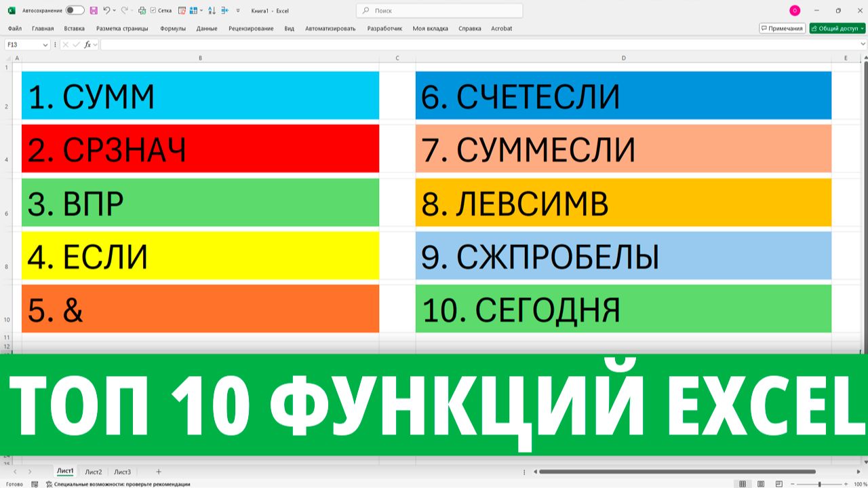This screenshot has height=488, width=868.
Task: Switch to Normal view icon in status bar
Action: (743, 484)
